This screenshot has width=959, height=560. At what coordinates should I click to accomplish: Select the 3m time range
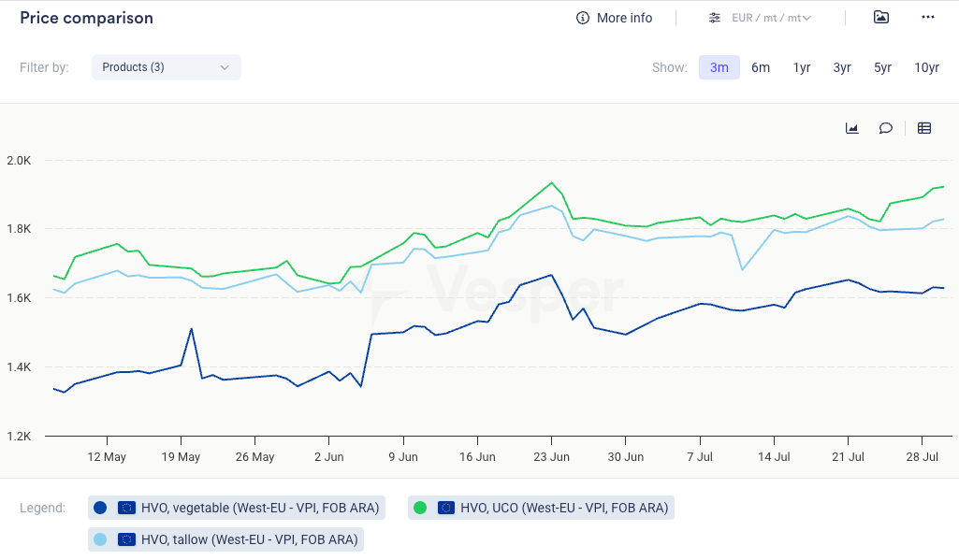point(719,67)
